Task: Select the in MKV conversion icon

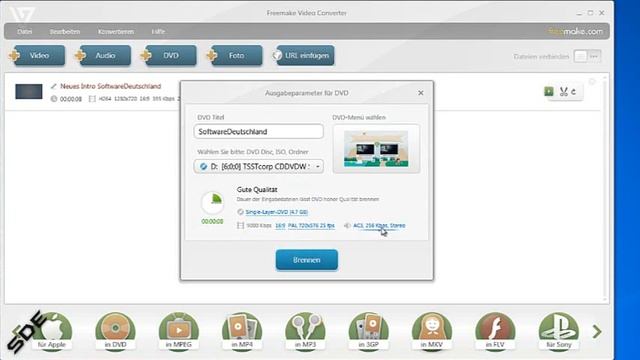Action: [x=432, y=331]
